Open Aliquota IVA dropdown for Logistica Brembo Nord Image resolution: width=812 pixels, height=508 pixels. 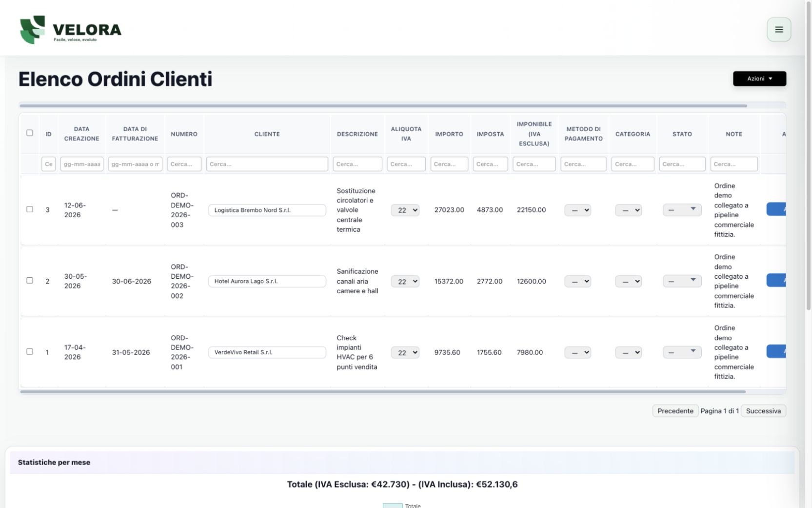(405, 210)
